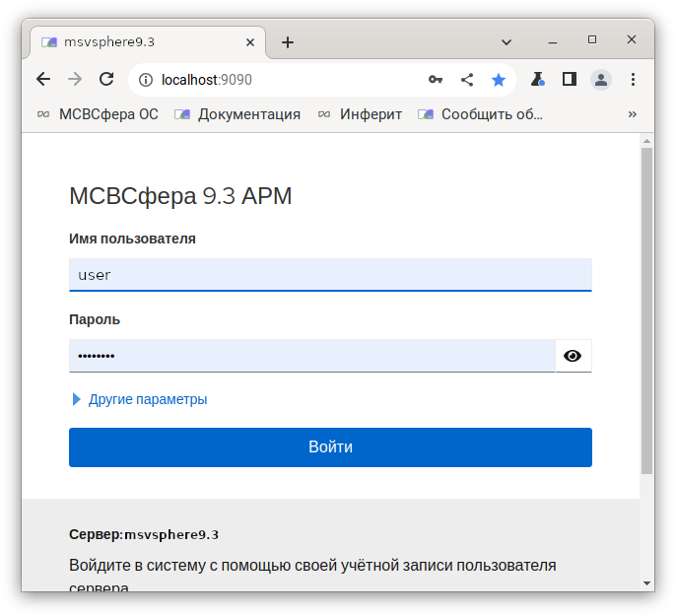Open the Chrome Labs flask icon

click(x=538, y=80)
